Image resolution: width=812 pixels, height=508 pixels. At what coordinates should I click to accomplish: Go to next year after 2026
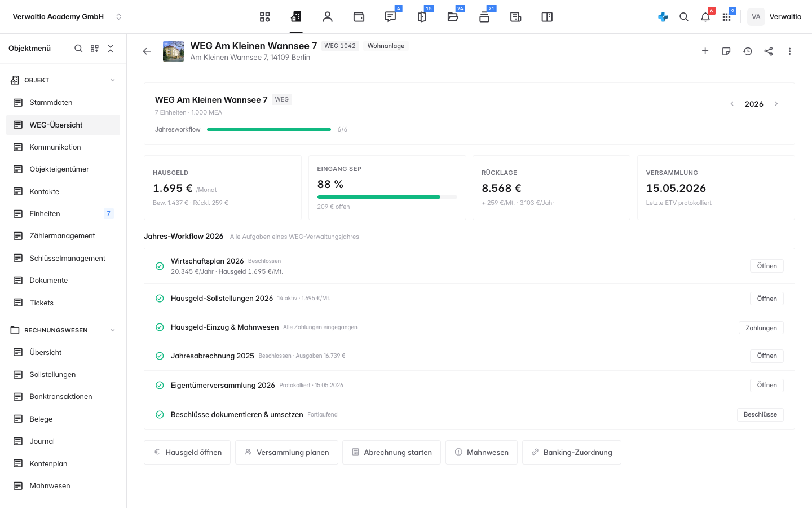coord(776,104)
